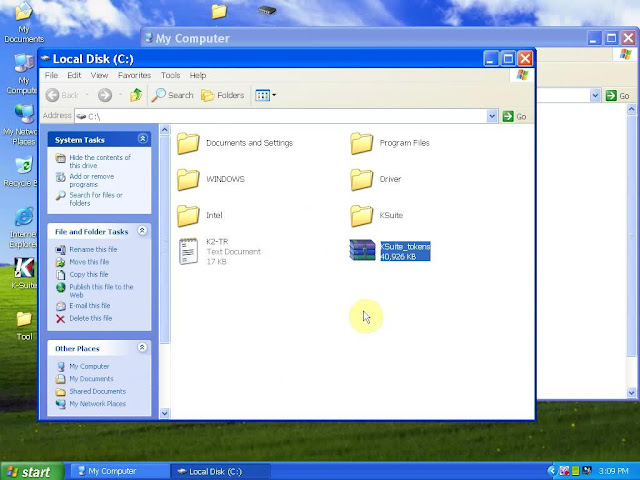
Task: Select the unnamed folder at desktop top
Action: coord(219,11)
